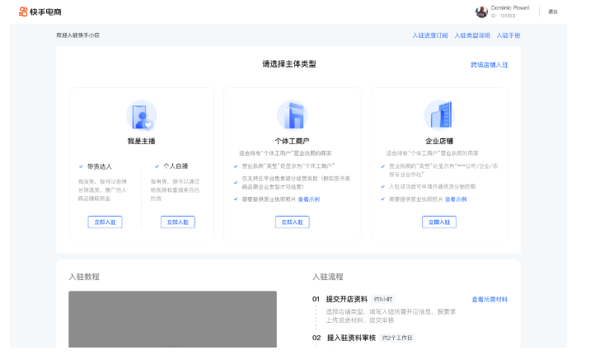
Task: Open the 入驻进度订阅 link
Action: point(430,35)
